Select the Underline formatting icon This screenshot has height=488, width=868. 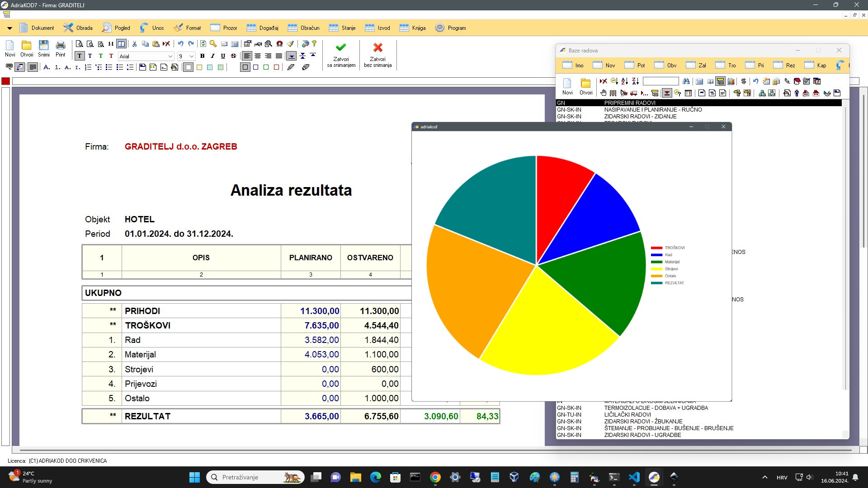point(224,56)
